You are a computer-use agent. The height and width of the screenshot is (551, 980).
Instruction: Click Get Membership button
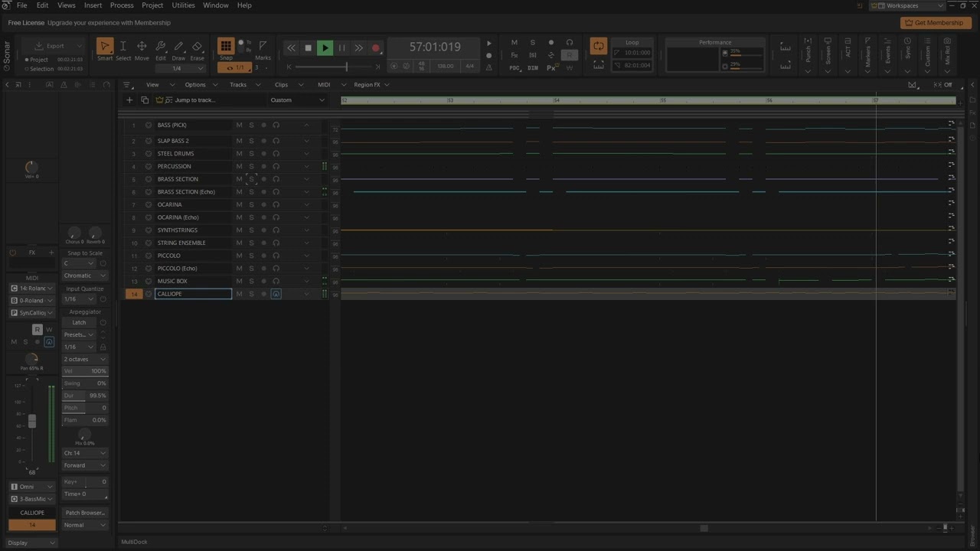[936, 23]
